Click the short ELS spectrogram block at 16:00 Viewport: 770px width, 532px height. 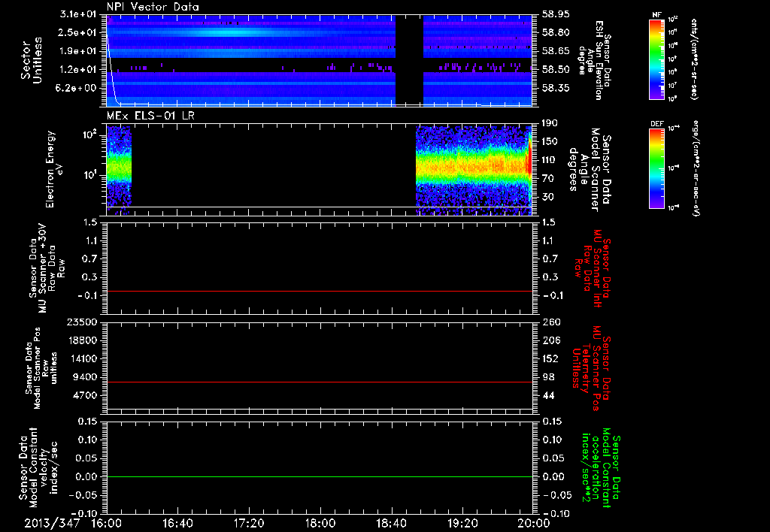click(x=119, y=170)
